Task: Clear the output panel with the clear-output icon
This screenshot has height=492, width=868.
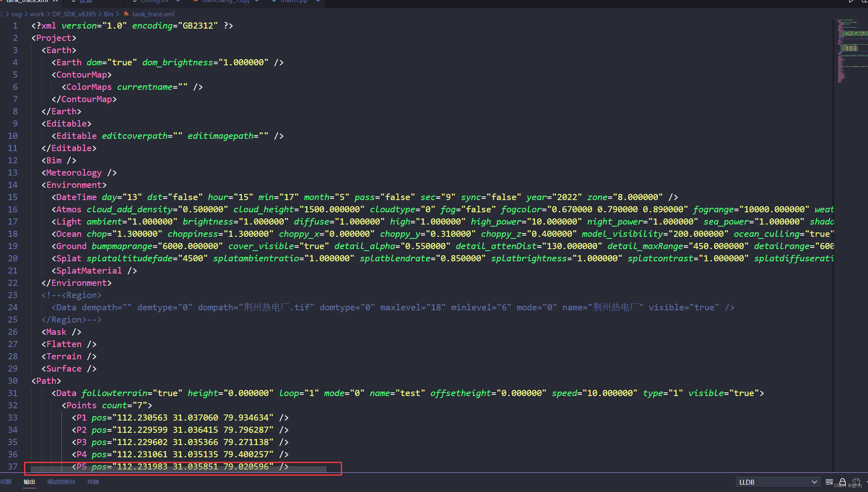Action: [829, 482]
